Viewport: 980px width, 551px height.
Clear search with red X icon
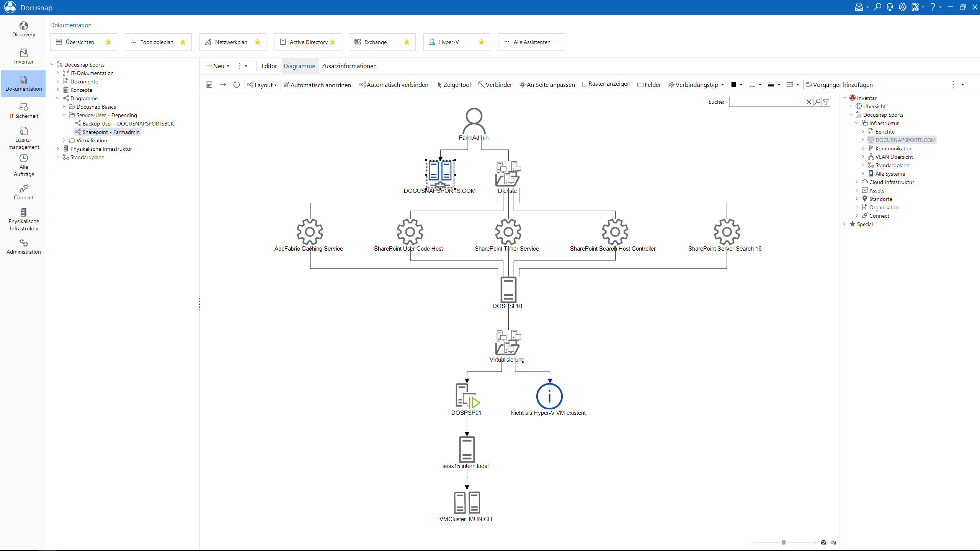tap(809, 102)
